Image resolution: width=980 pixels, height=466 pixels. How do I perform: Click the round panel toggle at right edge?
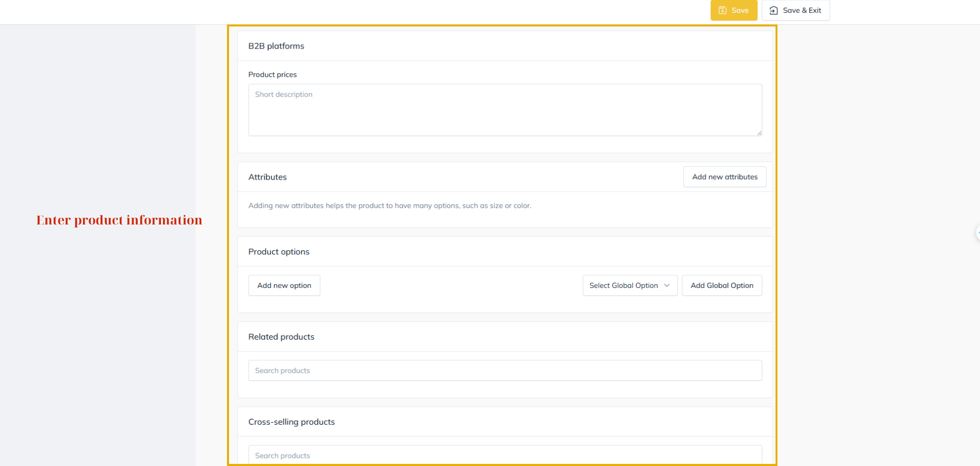pos(977,232)
